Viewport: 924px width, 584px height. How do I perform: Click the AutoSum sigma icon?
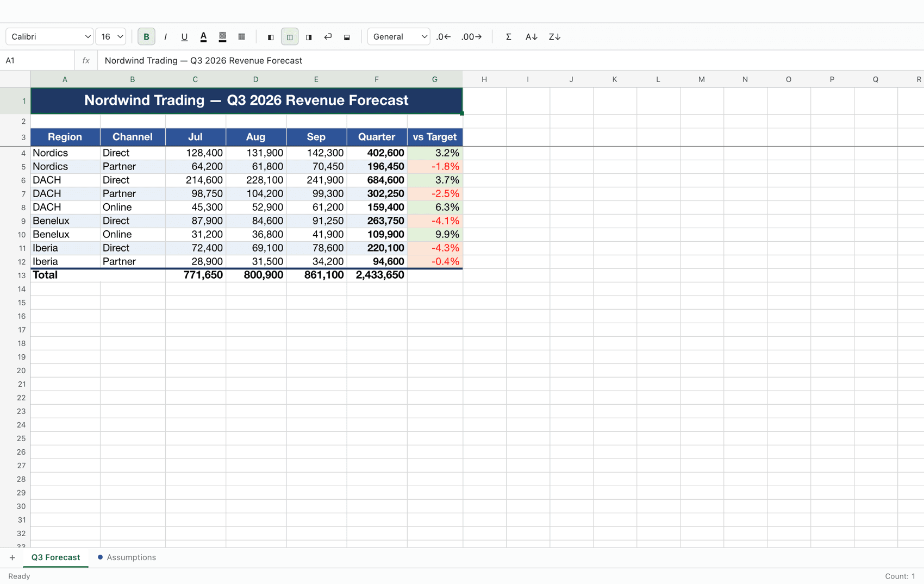pyautogui.click(x=508, y=37)
